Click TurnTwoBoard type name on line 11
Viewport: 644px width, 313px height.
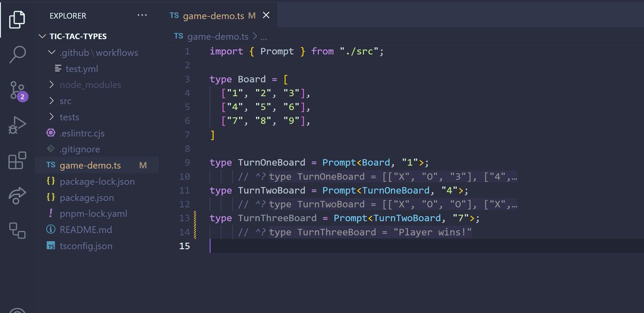(x=272, y=190)
